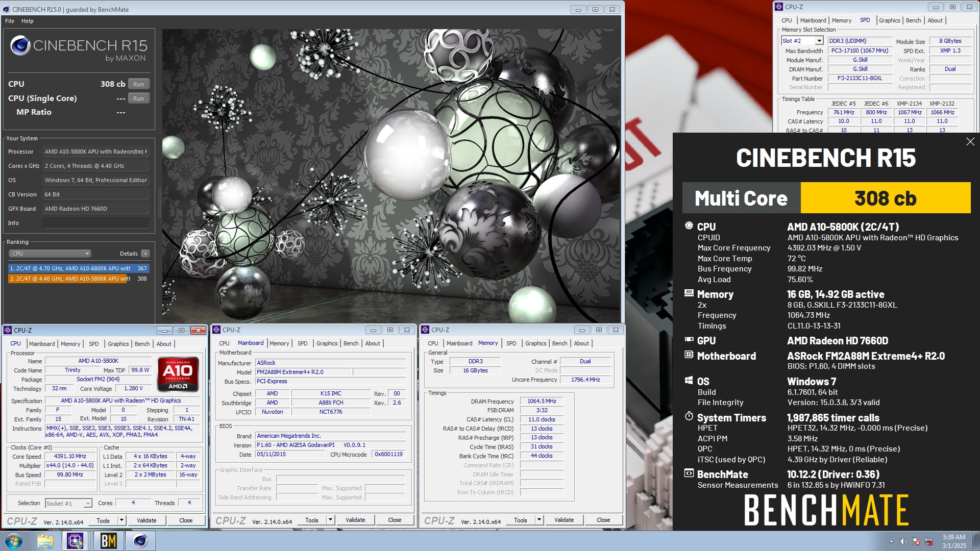
Task: Click Validate in Memory CPU-Z window
Action: click(x=564, y=520)
